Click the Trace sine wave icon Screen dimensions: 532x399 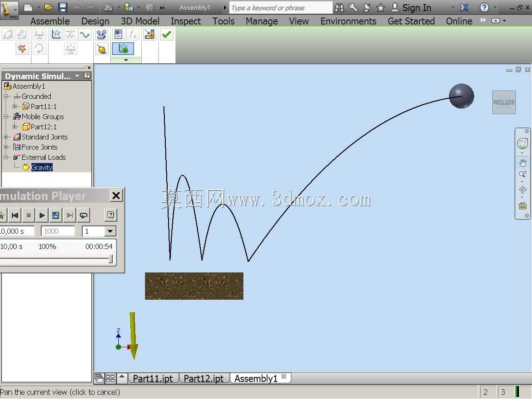point(85,34)
